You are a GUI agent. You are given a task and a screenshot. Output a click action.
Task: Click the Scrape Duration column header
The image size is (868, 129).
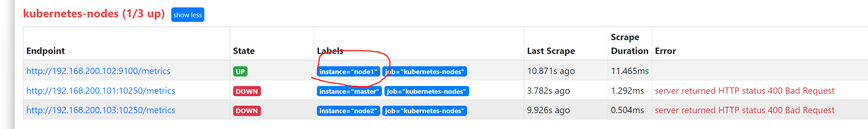pyautogui.click(x=630, y=44)
